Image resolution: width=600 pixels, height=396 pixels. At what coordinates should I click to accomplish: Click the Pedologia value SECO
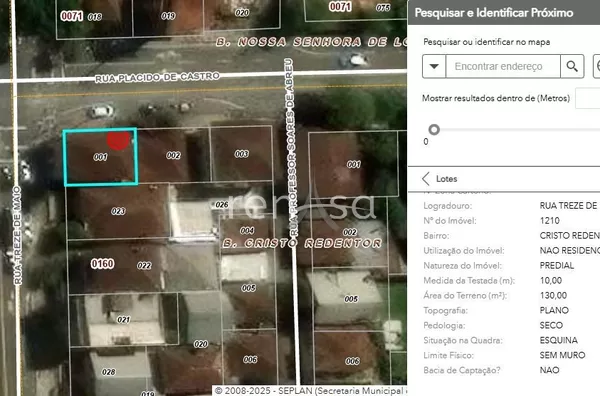click(551, 325)
